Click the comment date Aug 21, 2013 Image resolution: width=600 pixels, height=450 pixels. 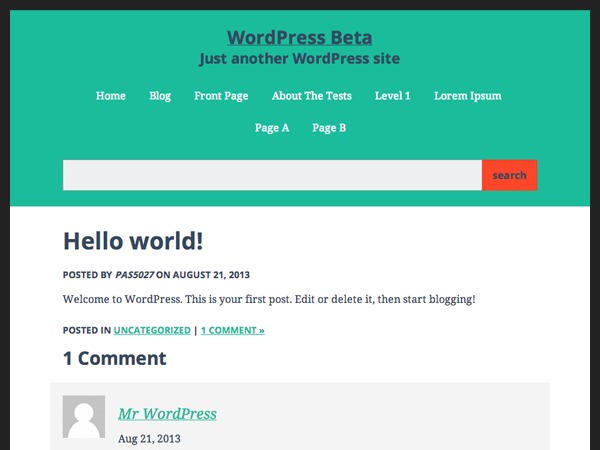point(149,439)
